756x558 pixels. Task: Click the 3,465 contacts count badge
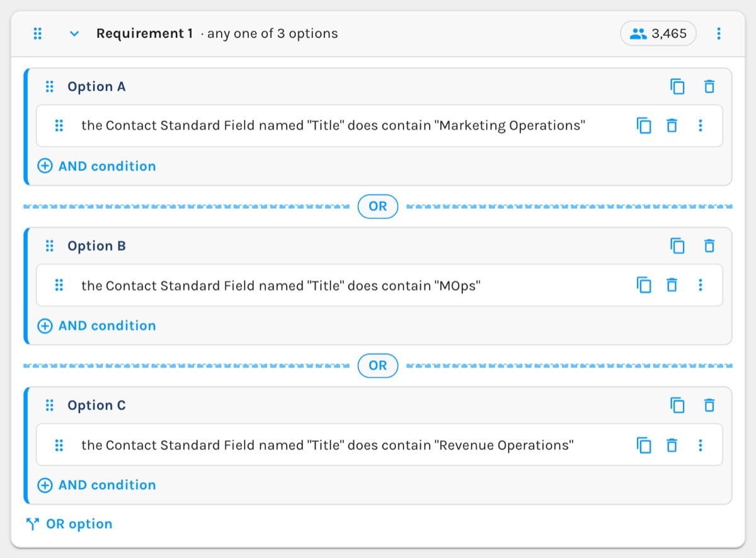click(x=658, y=33)
